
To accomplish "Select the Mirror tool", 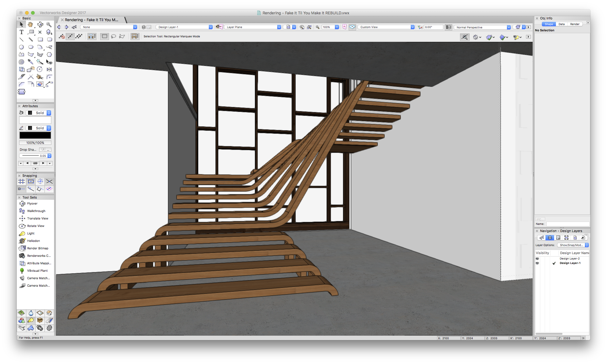I will pyautogui.click(x=49, y=69).
